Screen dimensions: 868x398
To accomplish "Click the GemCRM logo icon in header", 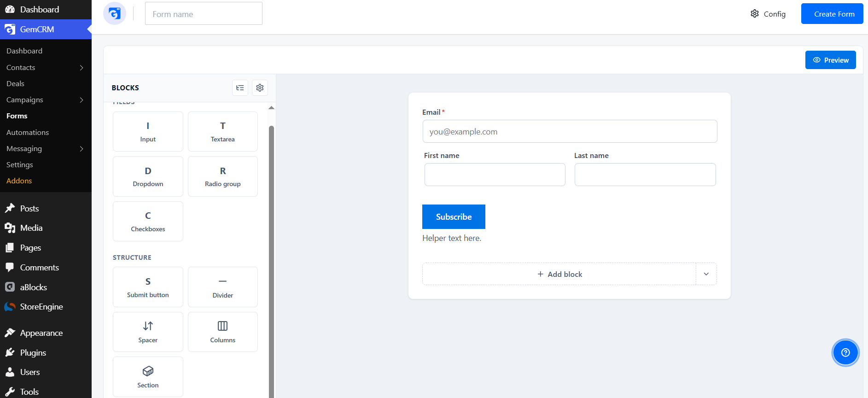I will click(115, 14).
